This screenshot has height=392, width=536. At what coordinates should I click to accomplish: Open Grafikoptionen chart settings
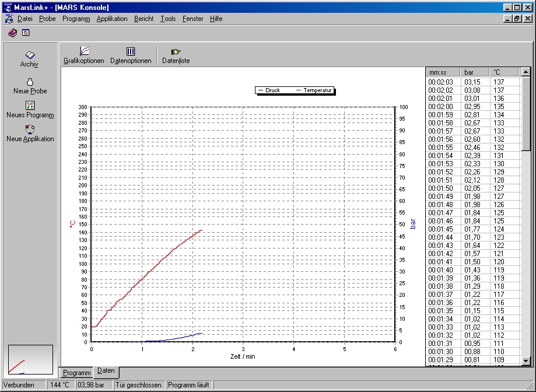(84, 55)
